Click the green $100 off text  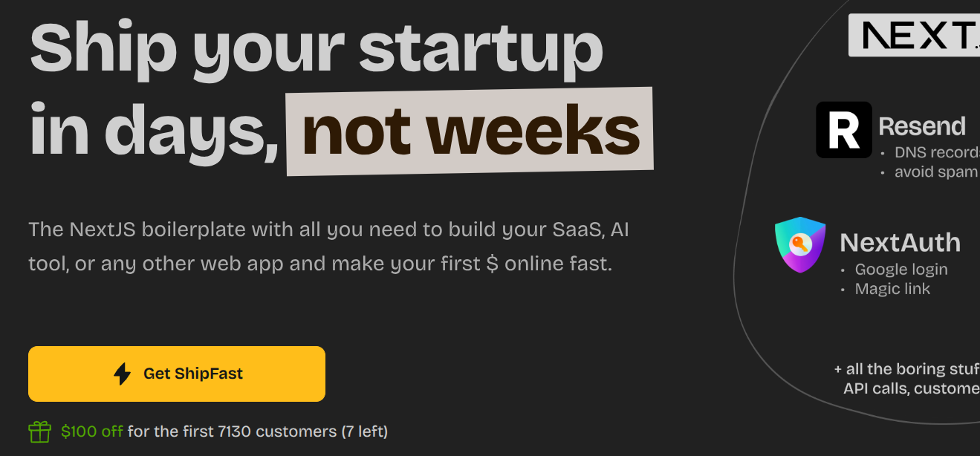[x=92, y=431]
